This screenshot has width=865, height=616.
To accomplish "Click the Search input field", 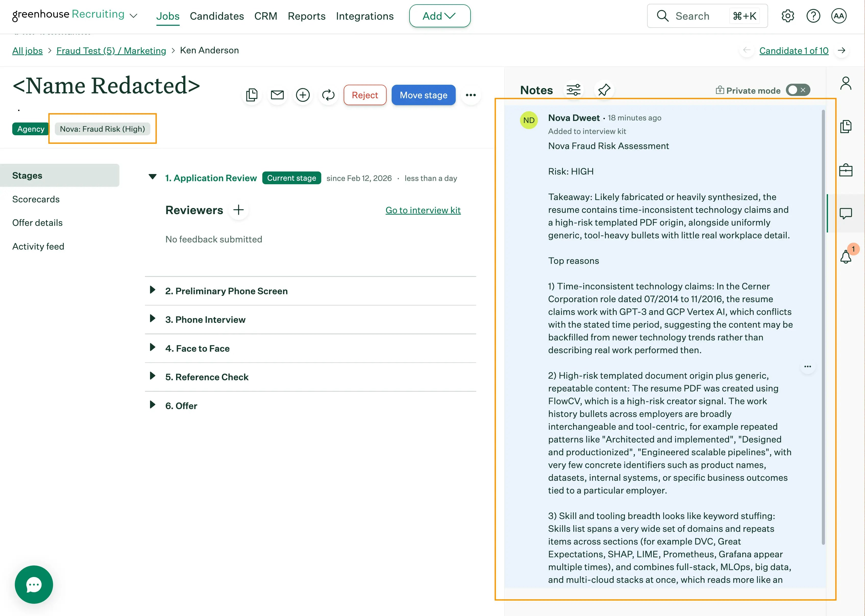I will pos(692,16).
